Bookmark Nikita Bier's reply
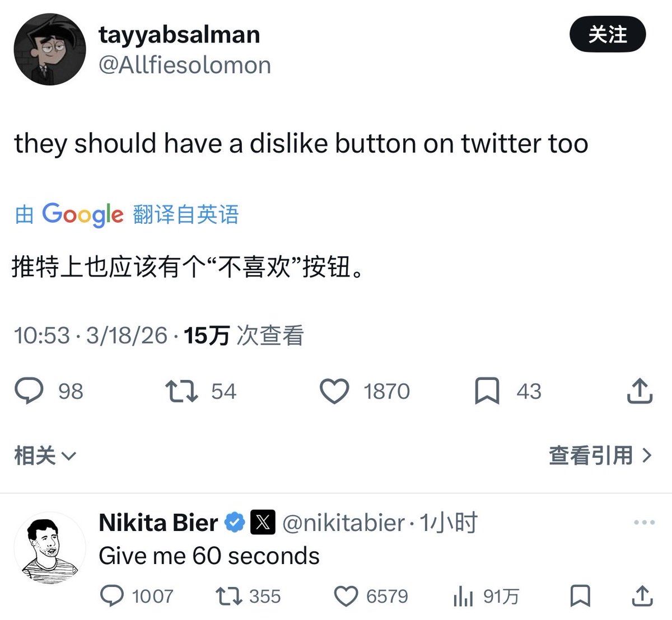The width and height of the screenshot is (672, 620). (x=580, y=596)
